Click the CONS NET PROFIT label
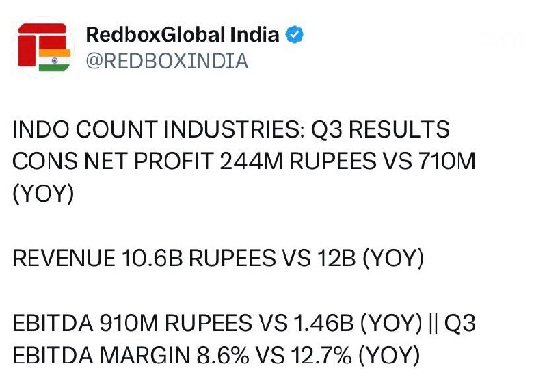547x392 pixels. click(114, 161)
